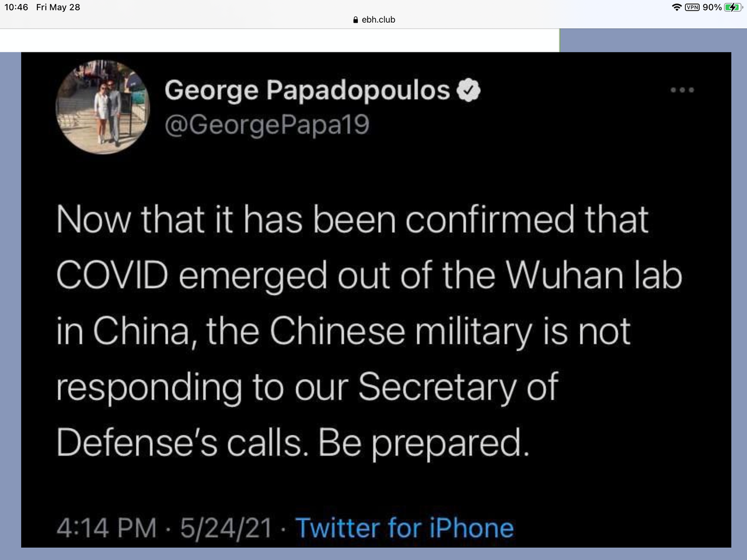
Task: Open the three-dot more options menu
Action: point(682,90)
